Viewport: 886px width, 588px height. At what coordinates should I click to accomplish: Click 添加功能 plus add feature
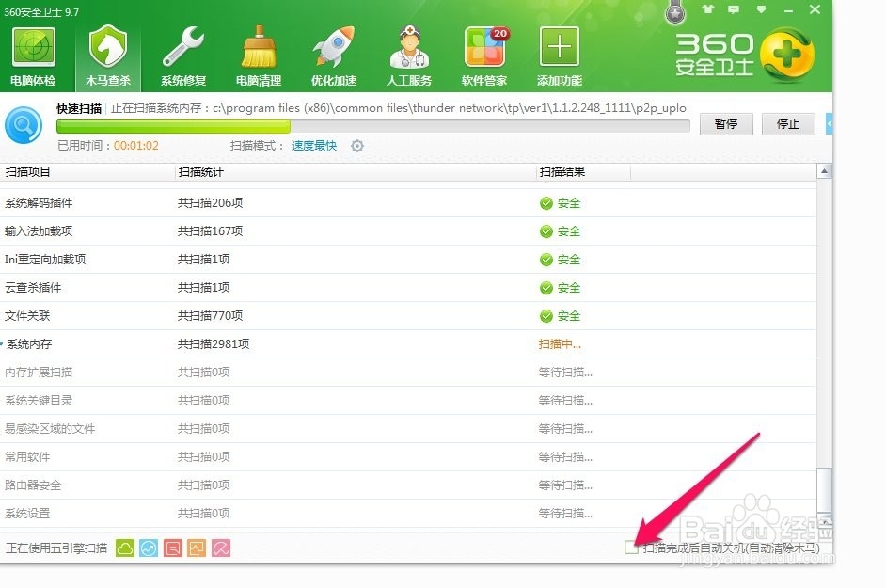560,56
